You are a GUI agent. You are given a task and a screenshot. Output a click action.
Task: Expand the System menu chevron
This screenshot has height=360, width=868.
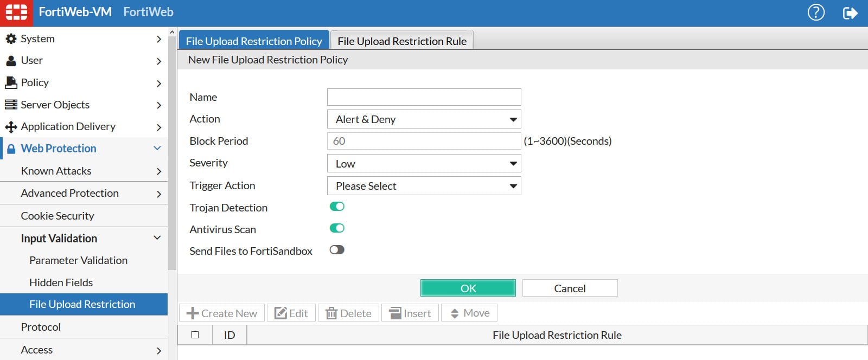coord(158,39)
